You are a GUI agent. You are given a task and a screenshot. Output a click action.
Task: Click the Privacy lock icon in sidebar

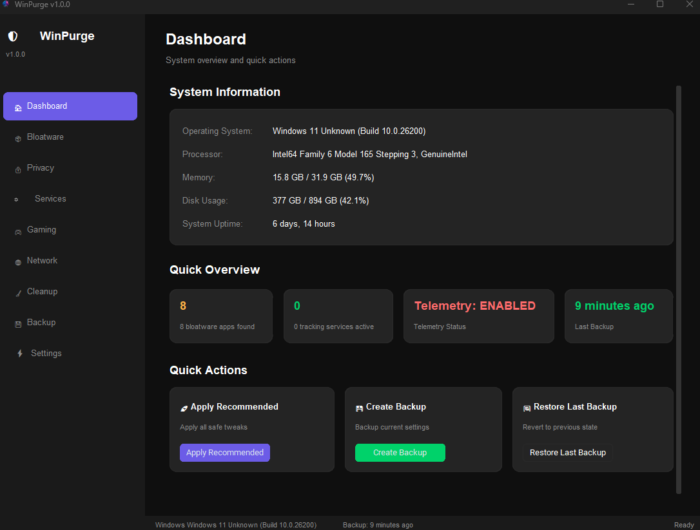coord(18,169)
